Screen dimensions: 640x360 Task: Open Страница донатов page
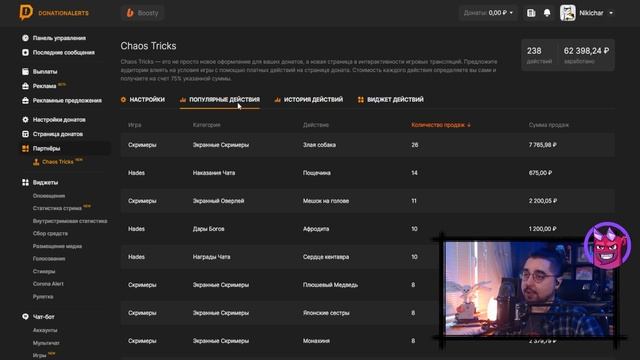[x=58, y=134]
